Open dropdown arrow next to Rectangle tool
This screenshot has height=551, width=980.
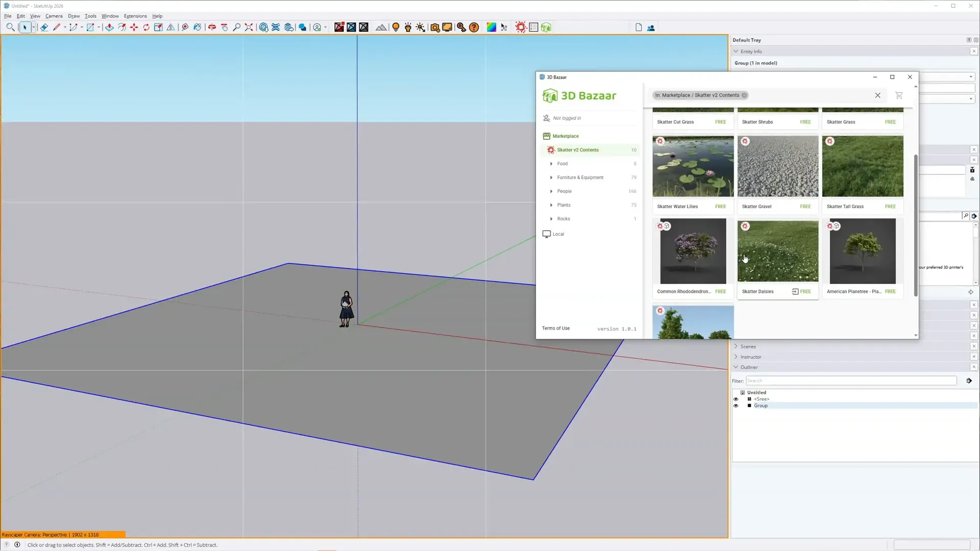pyautogui.click(x=99, y=28)
